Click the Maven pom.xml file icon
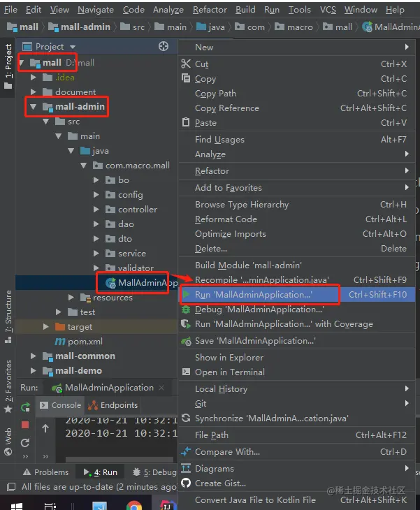Screen dimensions: 420x510 coord(60,341)
